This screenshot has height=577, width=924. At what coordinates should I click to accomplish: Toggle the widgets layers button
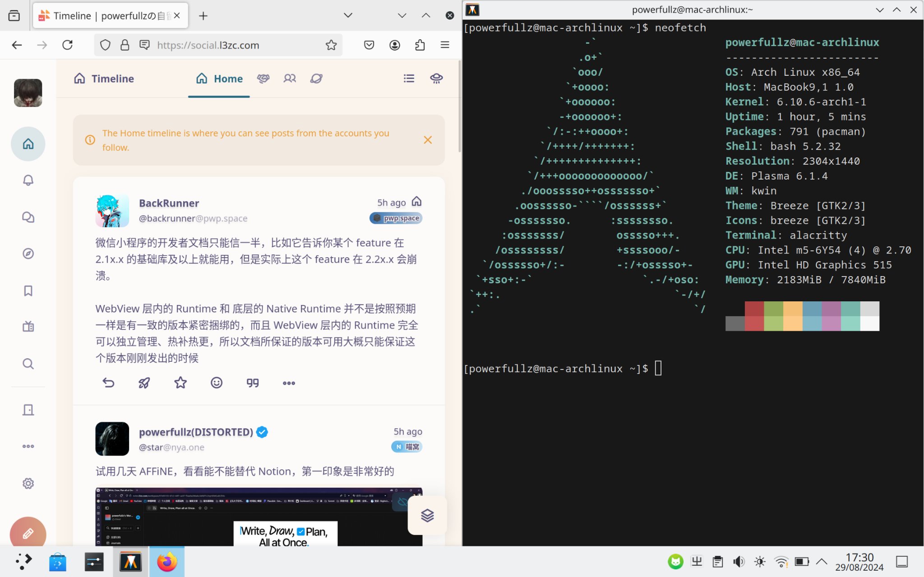point(427,515)
